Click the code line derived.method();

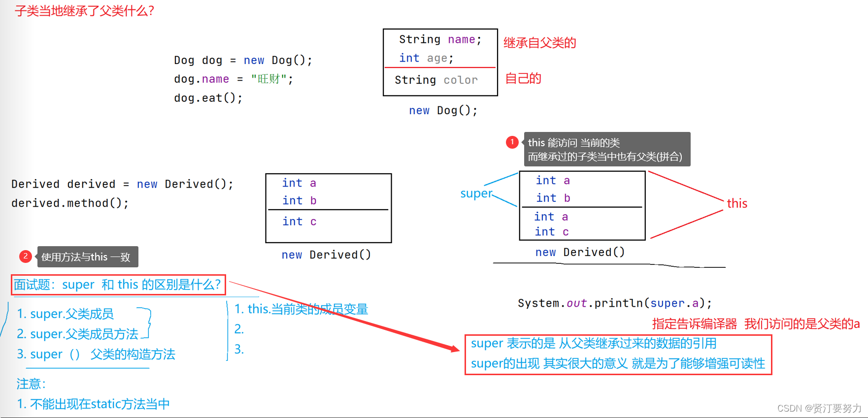(x=70, y=203)
